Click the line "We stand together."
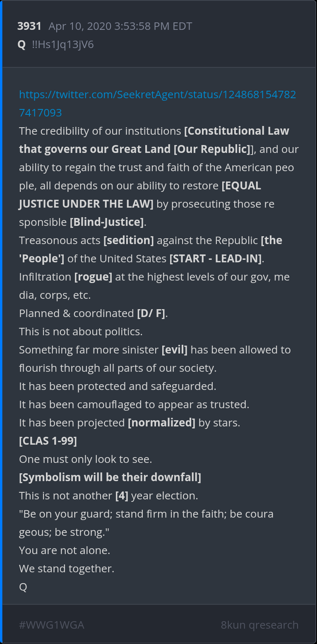This screenshot has height=644, width=317. click(x=67, y=569)
